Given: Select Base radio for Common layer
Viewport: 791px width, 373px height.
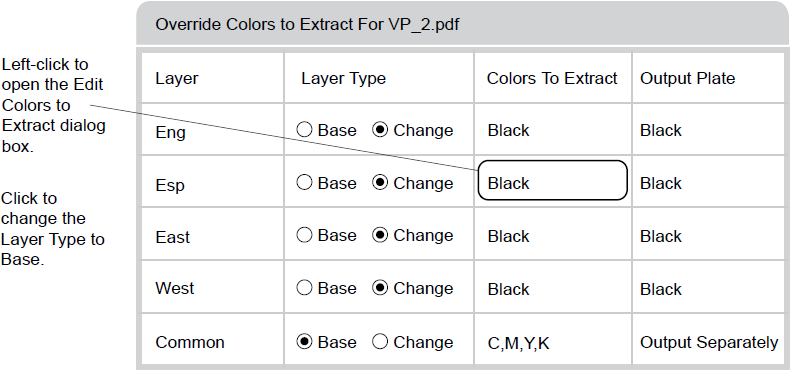Looking at the screenshot, I should point(304,342).
